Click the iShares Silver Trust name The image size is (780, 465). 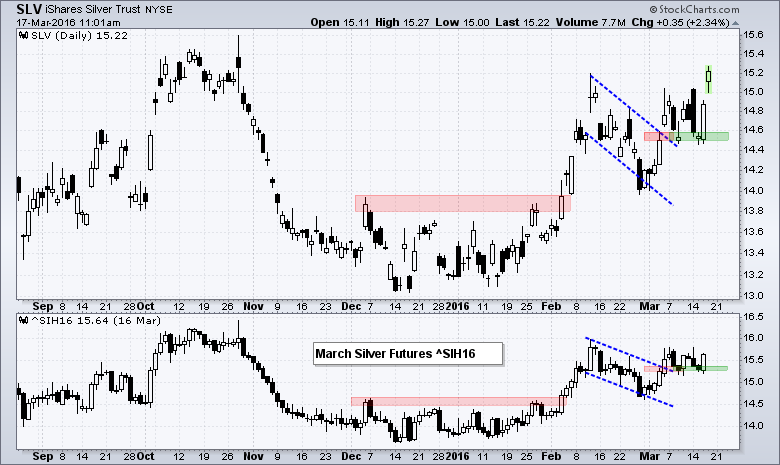click(93, 10)
